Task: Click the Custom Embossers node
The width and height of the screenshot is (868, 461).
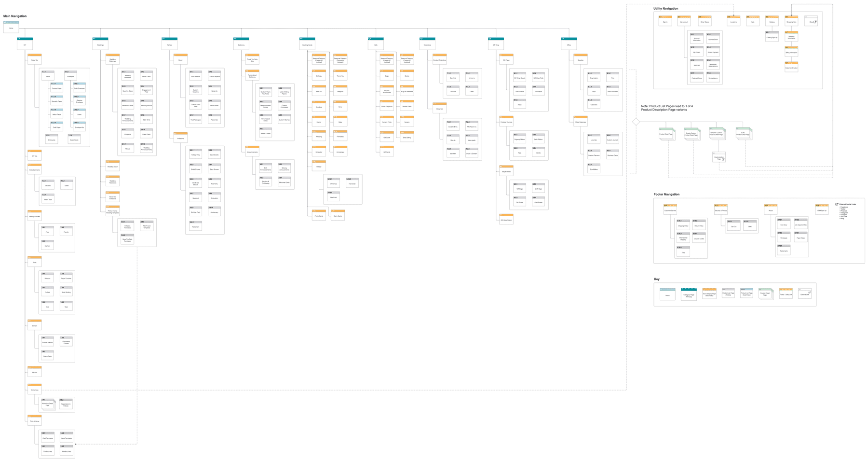Action: tap(284, 105)
